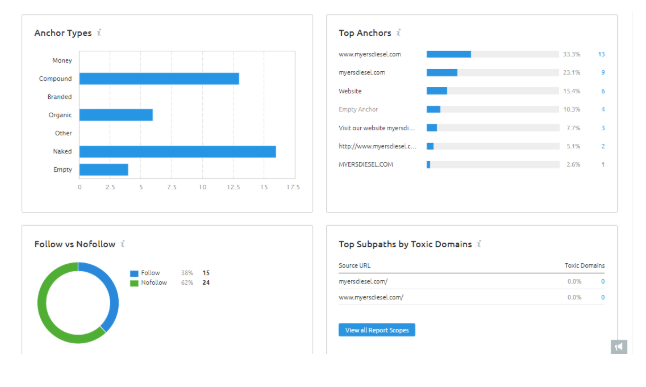Click the Nofollow count value 24
646x387 pixels.
(206, 283)
